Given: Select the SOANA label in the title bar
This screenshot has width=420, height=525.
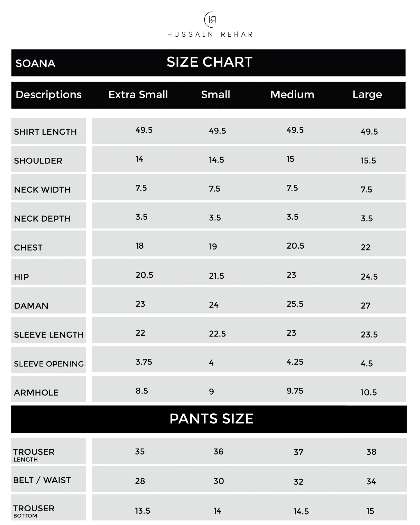Looking at the screenshot, I should pos(35,63).
